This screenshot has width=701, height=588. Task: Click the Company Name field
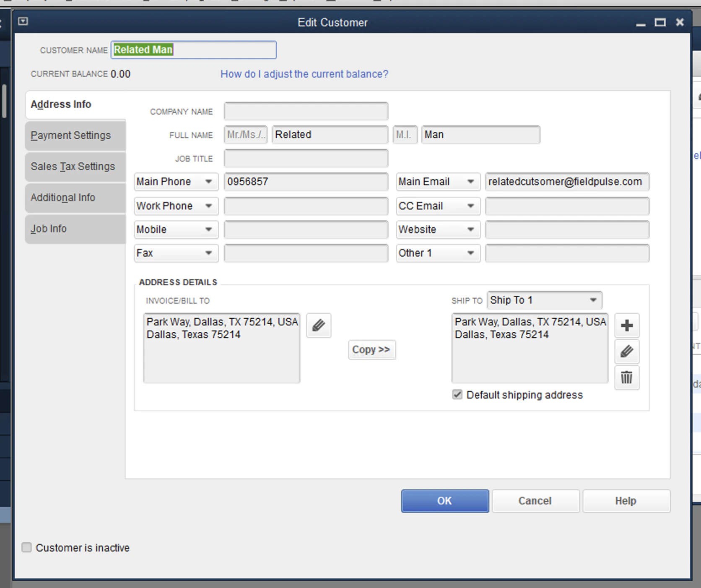click(306, 111)
